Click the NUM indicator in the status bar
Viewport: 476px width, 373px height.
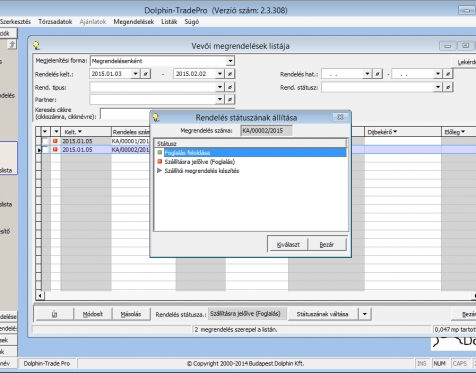tap(439, 363)
